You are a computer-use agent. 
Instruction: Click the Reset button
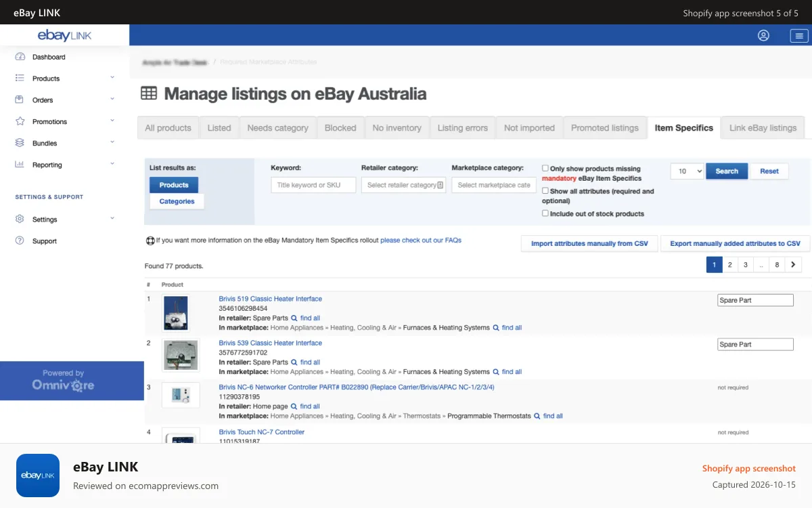pos(769,171)
